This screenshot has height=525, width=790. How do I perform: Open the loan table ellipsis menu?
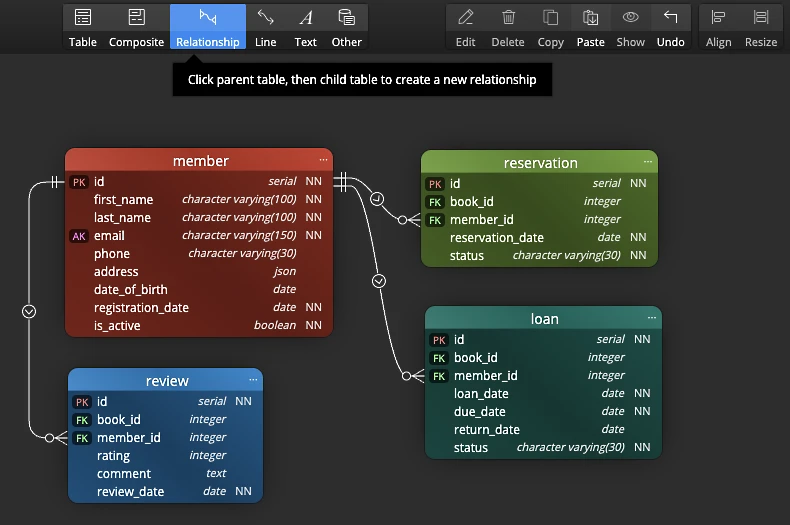[652, 317]
